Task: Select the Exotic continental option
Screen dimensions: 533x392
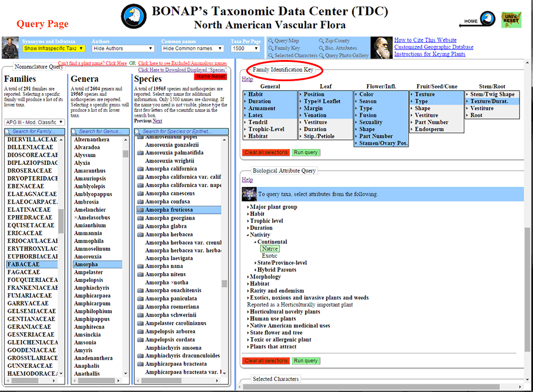Action: coord(270,256)
